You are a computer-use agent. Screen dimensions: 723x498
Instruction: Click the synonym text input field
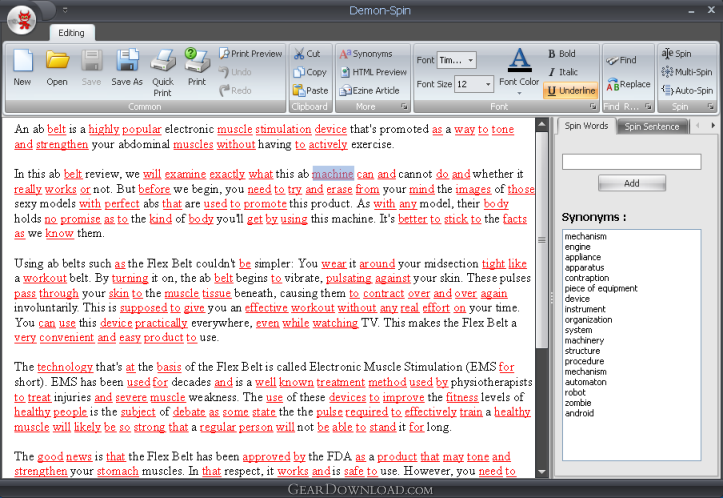pos(631,161)
